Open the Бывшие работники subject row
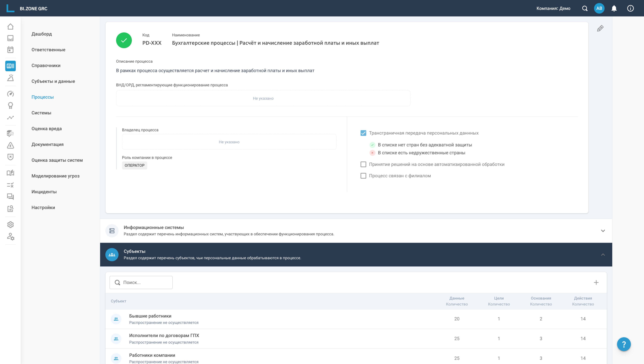This screenshot has width=644, height=364. point(150,316)
